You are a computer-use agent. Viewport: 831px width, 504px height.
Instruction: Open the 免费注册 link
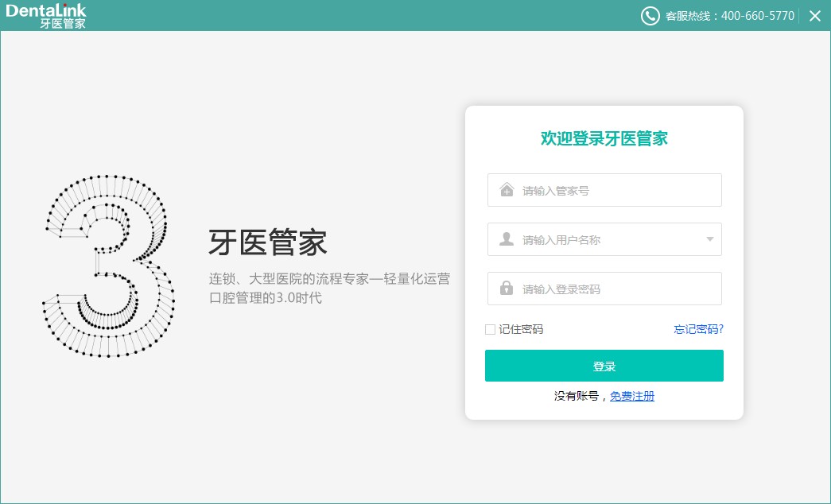(x=632, y=396)
